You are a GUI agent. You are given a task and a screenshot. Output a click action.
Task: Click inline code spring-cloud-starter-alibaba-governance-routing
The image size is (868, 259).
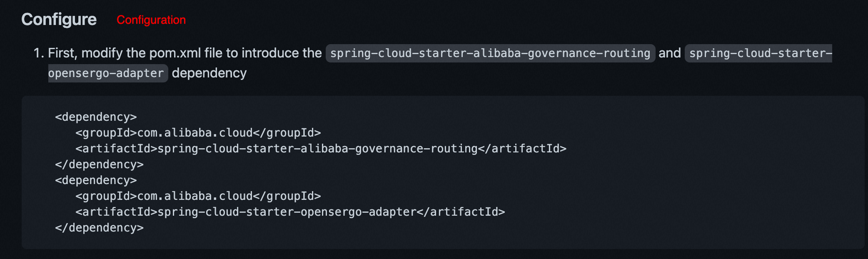coord(490,53)
